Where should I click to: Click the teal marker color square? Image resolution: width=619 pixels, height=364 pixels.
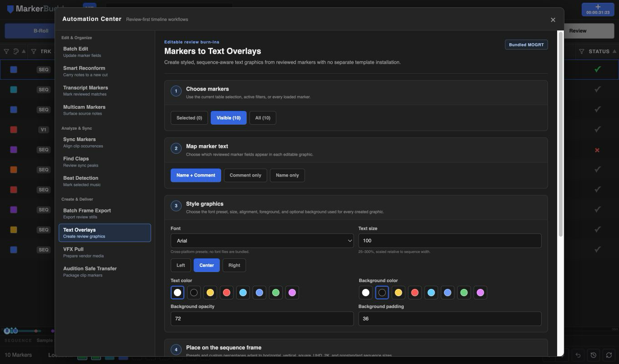pyautogui.click(x=14, y=90)
